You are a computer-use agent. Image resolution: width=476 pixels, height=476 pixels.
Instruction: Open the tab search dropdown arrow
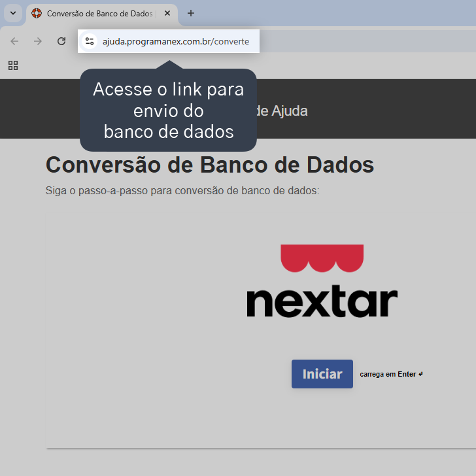[13, 13]
